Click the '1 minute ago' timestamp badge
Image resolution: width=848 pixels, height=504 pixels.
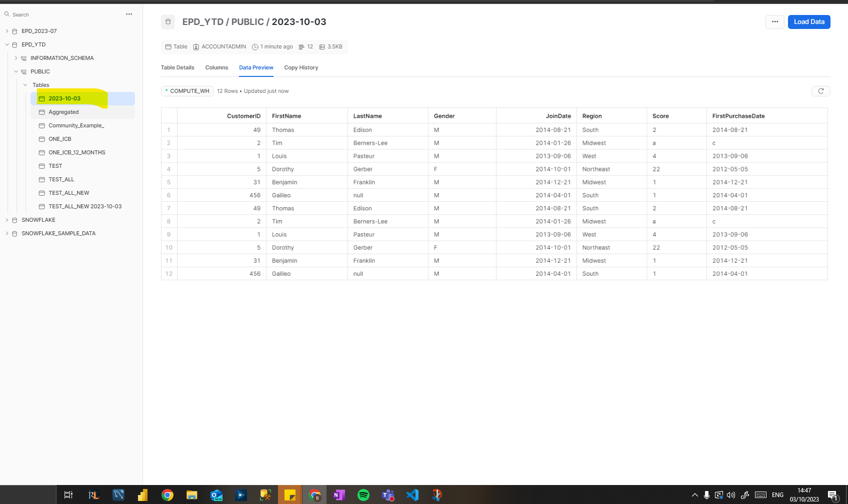tap(272, 46)
